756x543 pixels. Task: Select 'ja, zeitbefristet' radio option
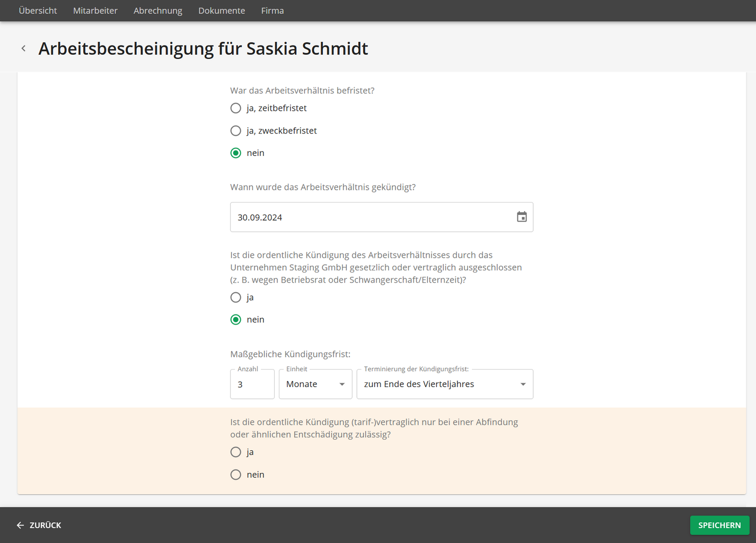236,108
